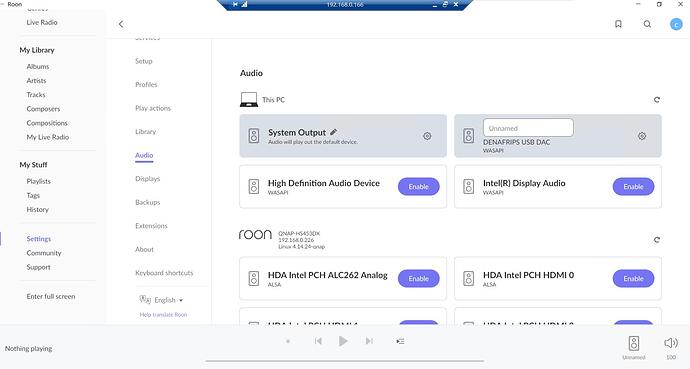The height and width of the screenshot is (369, 690).
Task: Refresh This PC audio devices
Action: tap(657, 100)
